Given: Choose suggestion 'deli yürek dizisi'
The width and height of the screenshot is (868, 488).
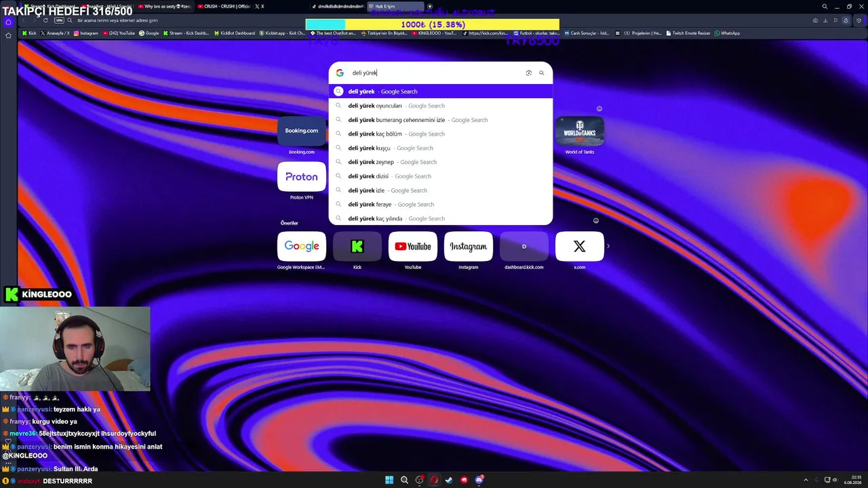Looking at the screenshot, I should (x=441, y=176).
